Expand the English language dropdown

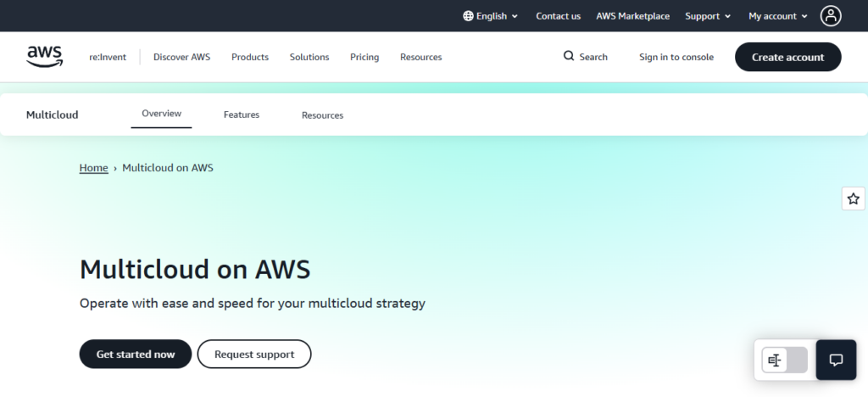491,16
